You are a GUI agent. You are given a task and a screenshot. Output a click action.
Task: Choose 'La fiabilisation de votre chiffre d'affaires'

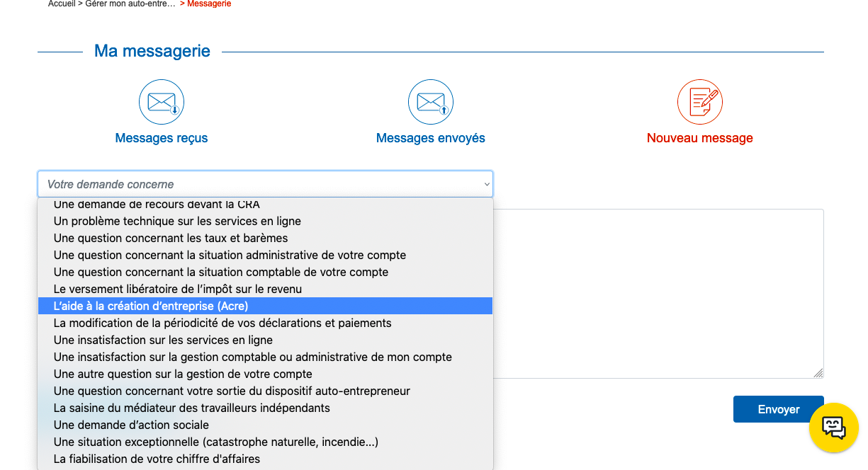[x=158, y=458]
